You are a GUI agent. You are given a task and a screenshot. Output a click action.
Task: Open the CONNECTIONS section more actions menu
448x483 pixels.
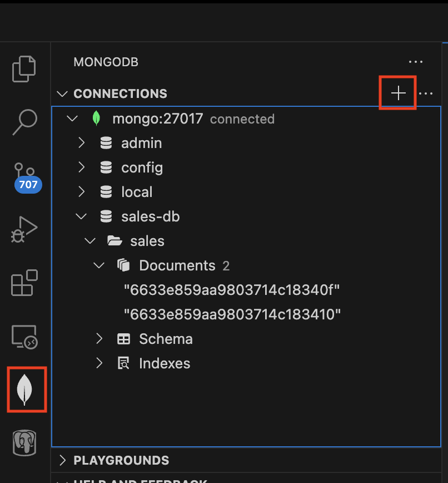pyautogui.click(x=426, y=93)
